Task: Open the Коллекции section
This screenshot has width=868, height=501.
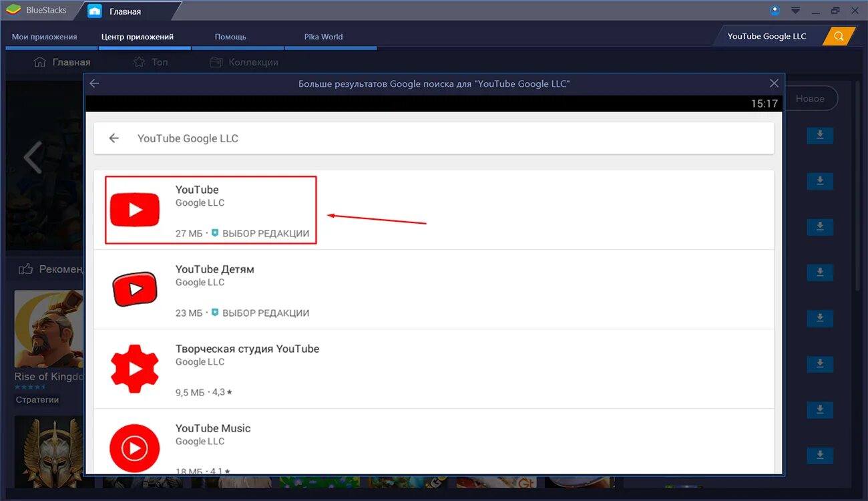Action: point(244,62)
